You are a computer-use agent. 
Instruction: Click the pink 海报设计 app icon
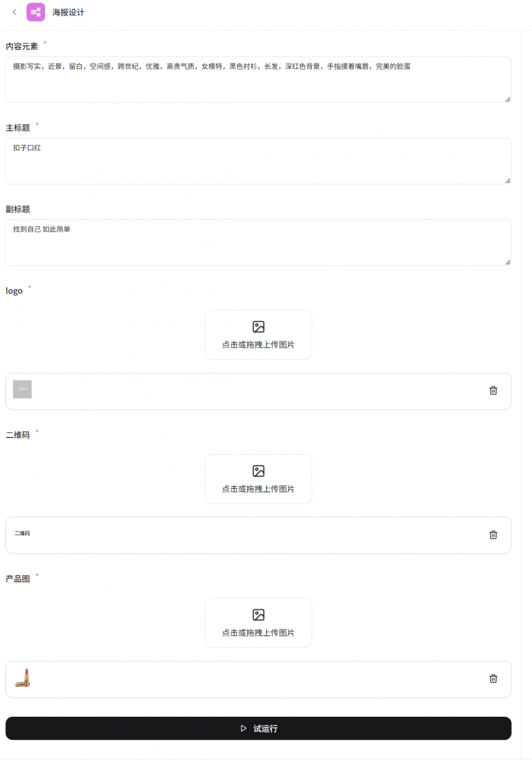[x=36, y=12]
